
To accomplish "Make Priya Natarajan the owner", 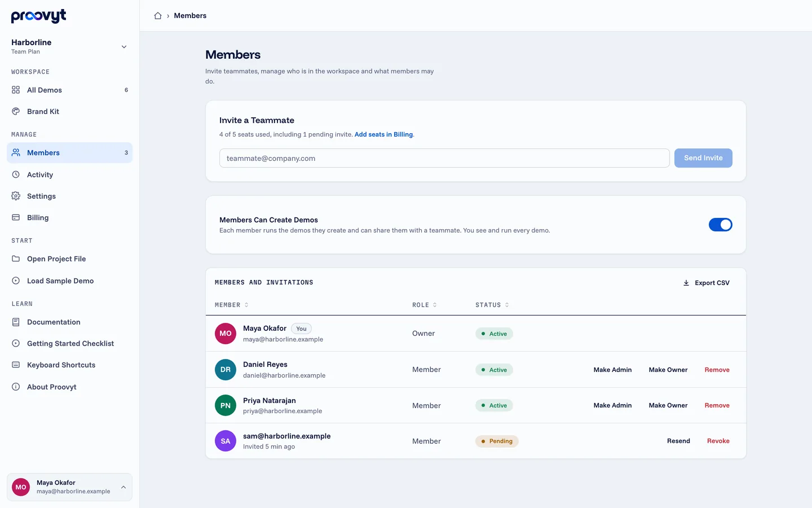I will (x=668, y=405).
